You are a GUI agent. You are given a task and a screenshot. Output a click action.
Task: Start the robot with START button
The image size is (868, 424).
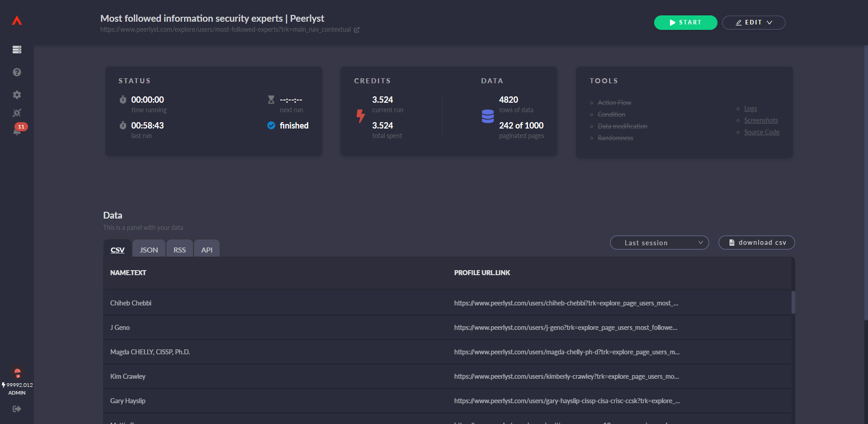[685, 23]
